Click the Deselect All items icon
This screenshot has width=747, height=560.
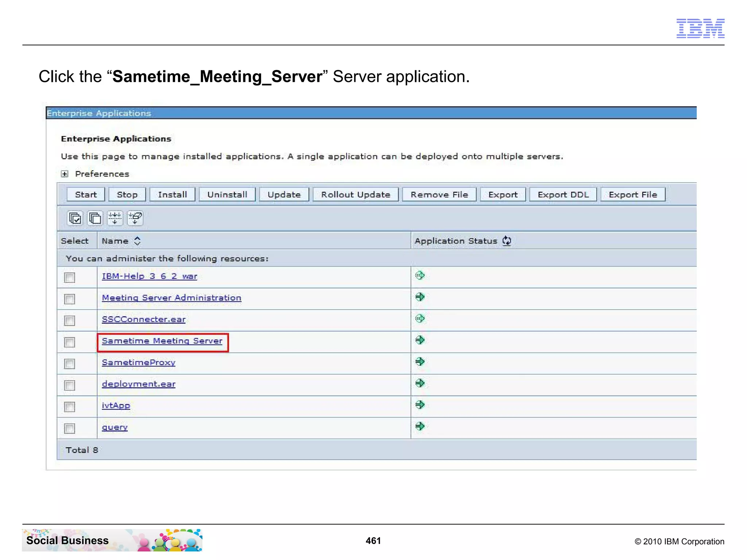click(x=95, y=218)
